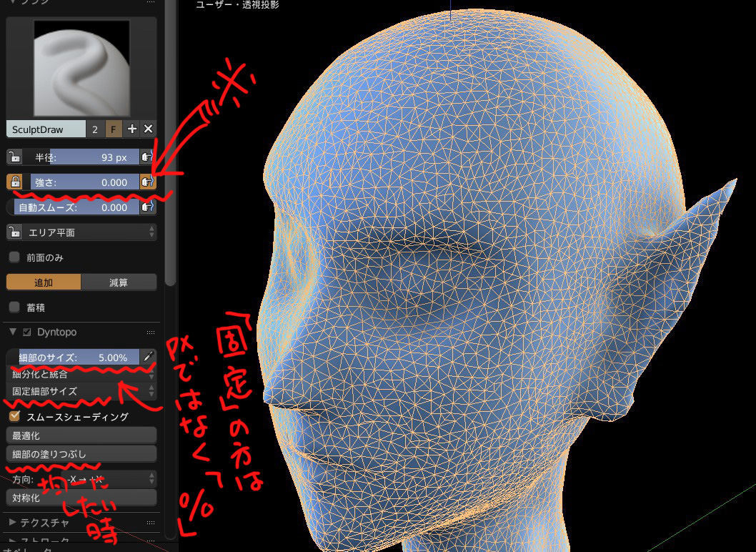The width and height of the screenshot is (756, 552).
Task: Select the 減算 direction button
Action: coord(119,282)
